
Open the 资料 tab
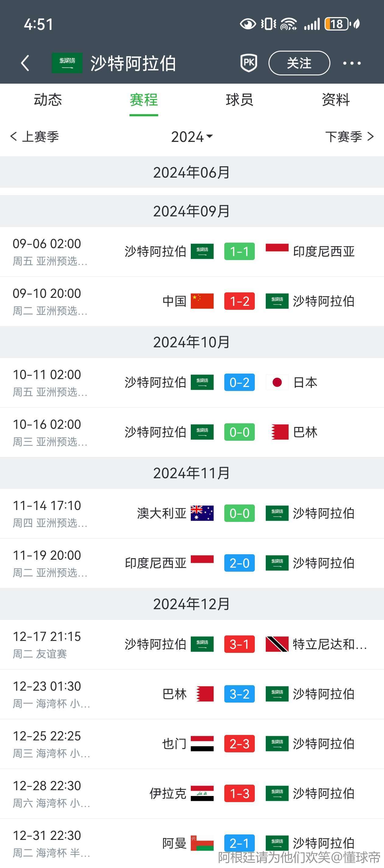pyautogui.click(x=336, y=100)
